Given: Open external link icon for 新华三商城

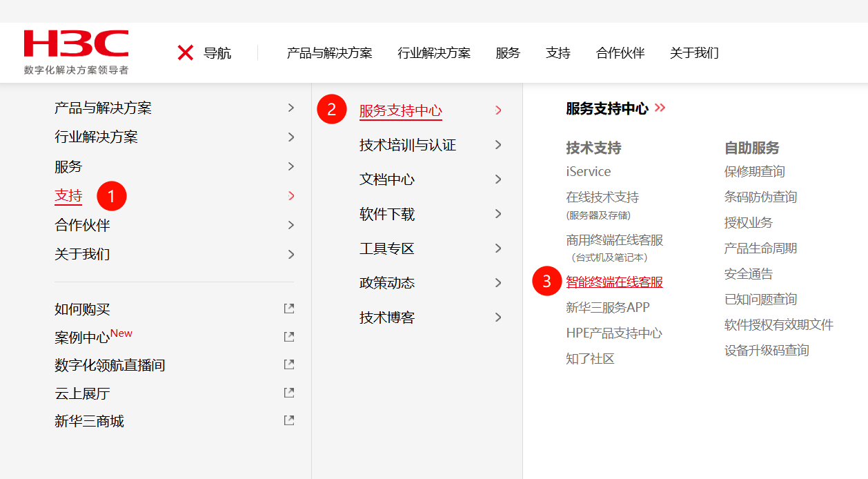Looking at the screenshot, I should [x=289, y=420].
